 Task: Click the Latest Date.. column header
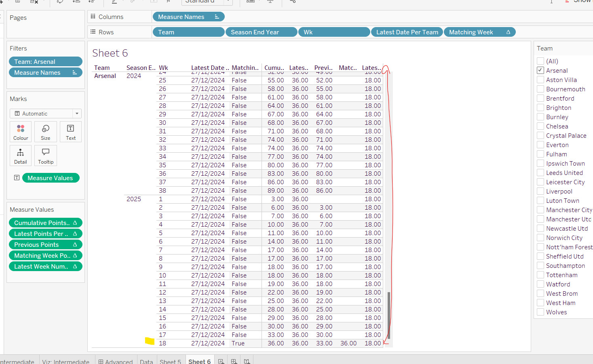click(x=210, y=67)
